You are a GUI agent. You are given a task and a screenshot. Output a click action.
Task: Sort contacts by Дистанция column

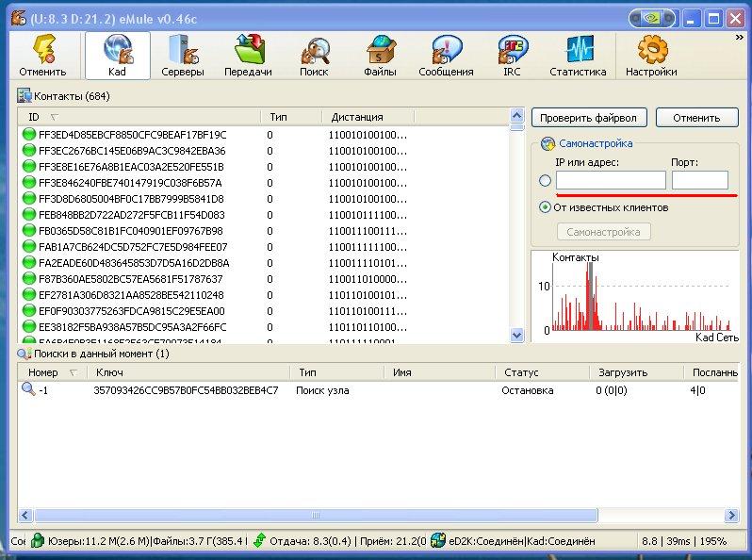pyautogui.click(x=368, y=117)
